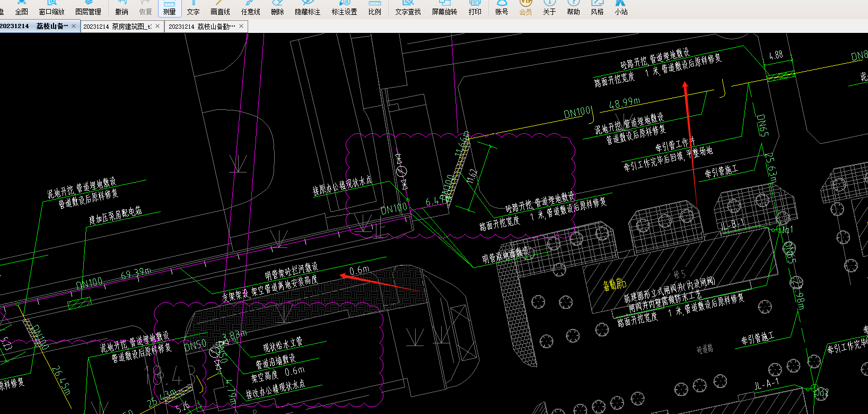Select the 文字 text tool
Screen dimensions: 868x414
(194, 8)
